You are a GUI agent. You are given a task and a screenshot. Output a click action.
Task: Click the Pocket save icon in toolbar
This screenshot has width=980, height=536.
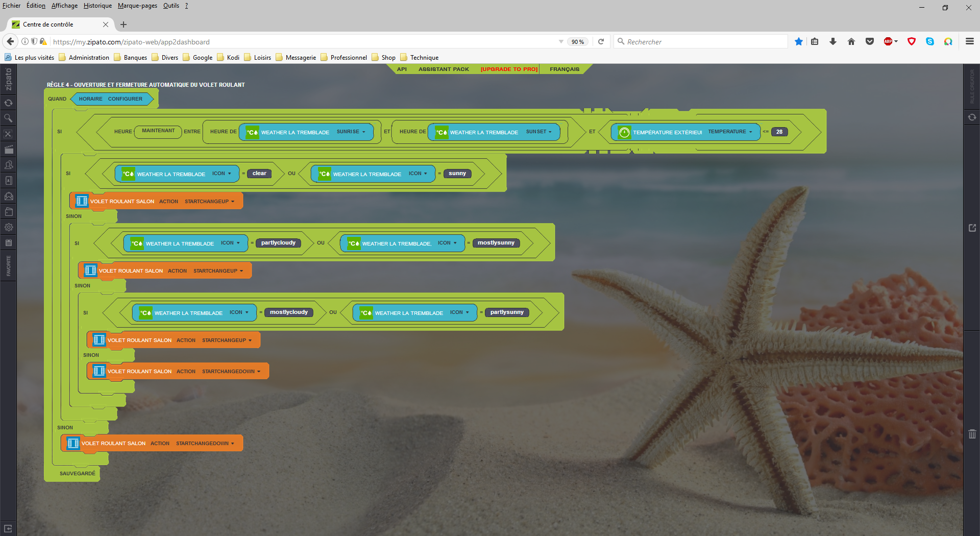tap(870, 42)
